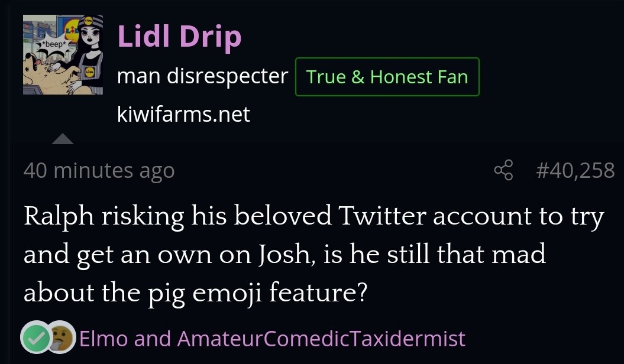Viewport: 624px width, 364px height.
Task: Click the thinking face reaction icon
Action: (62, 337)
